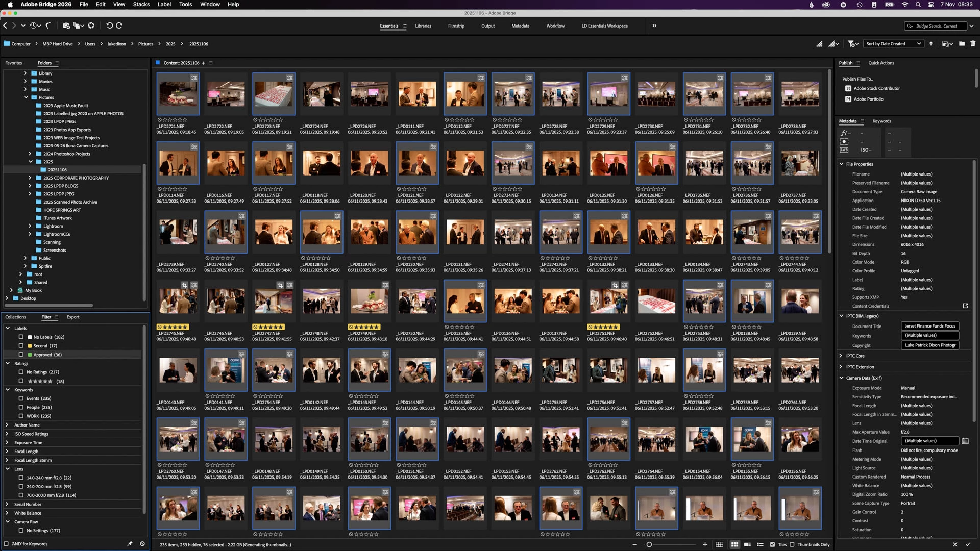Viewport: 980px width, 551px height.
Task: Click the Pictures breadcrumb in path bar
Action: [145, 44]
